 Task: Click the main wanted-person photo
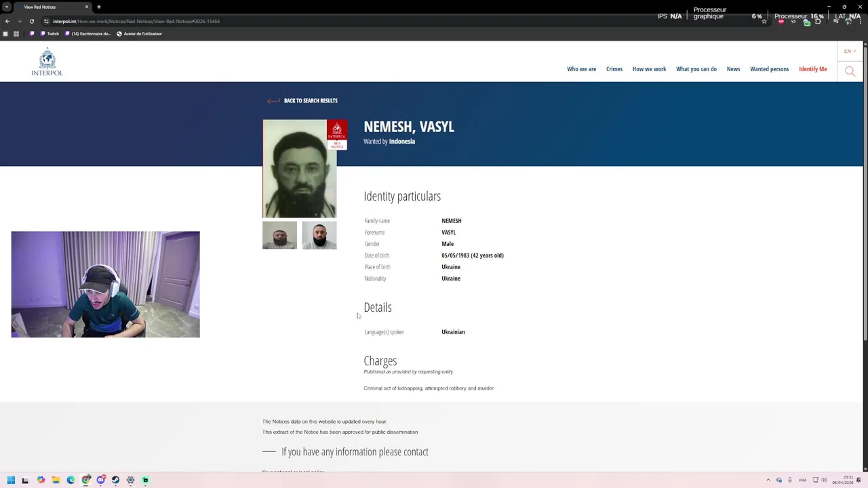click(x=299, y=169)
